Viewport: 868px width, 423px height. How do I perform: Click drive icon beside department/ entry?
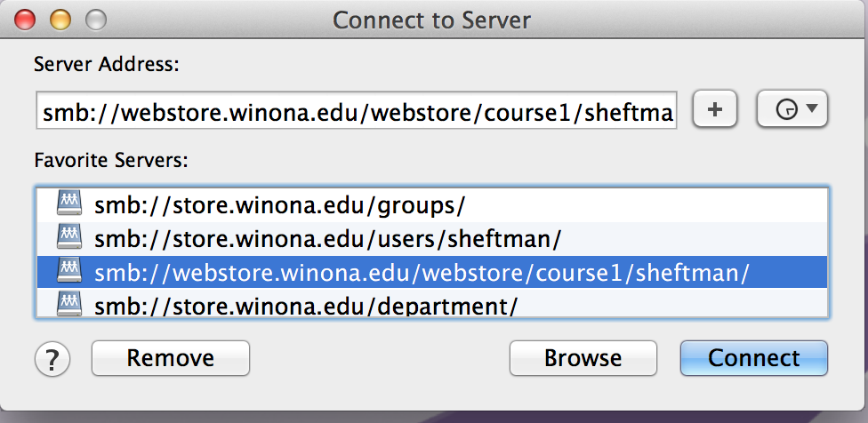(x=68, y=306)
